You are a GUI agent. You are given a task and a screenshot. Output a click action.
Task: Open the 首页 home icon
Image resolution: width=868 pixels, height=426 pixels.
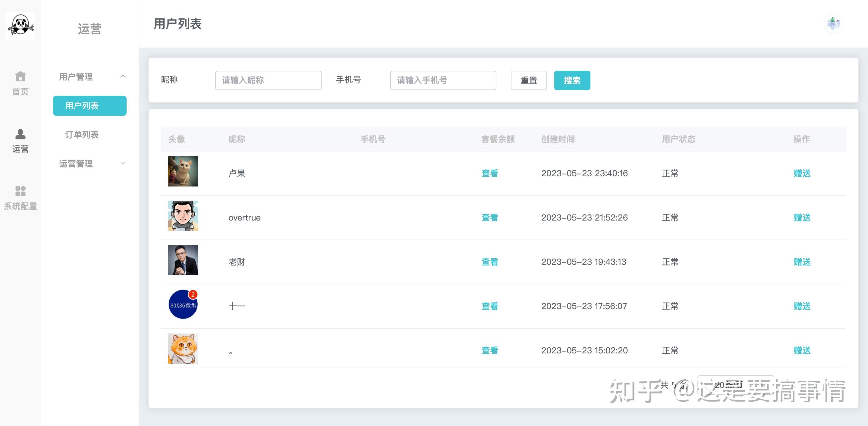tap(20, 77)
